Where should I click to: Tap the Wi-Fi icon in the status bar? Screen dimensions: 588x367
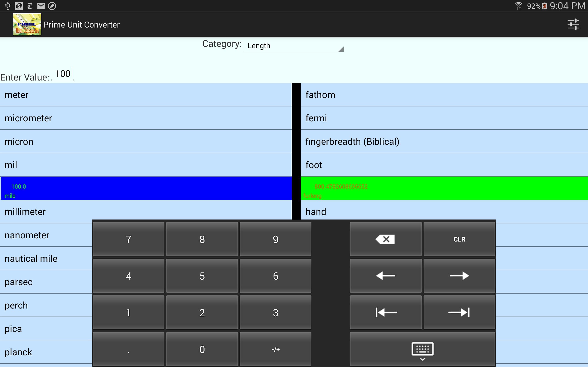519,6
